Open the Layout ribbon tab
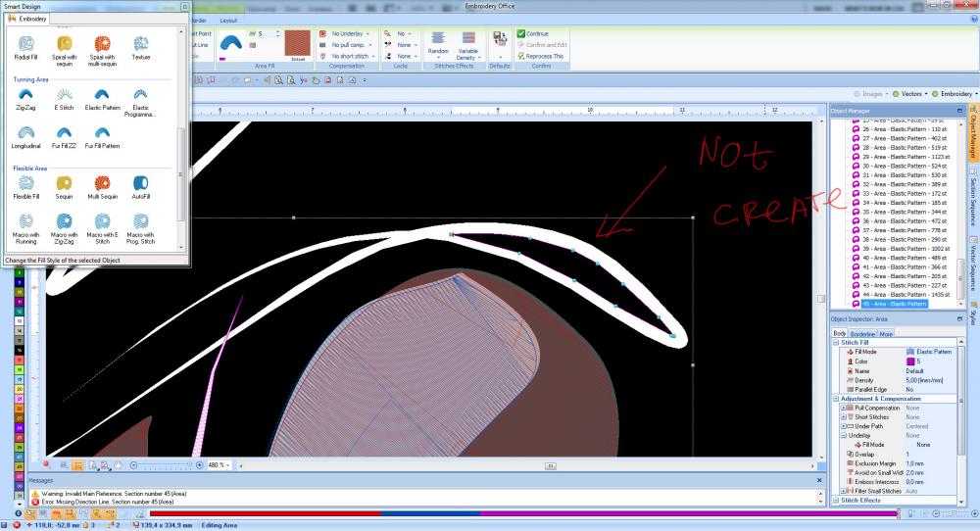 coord(227,20)
